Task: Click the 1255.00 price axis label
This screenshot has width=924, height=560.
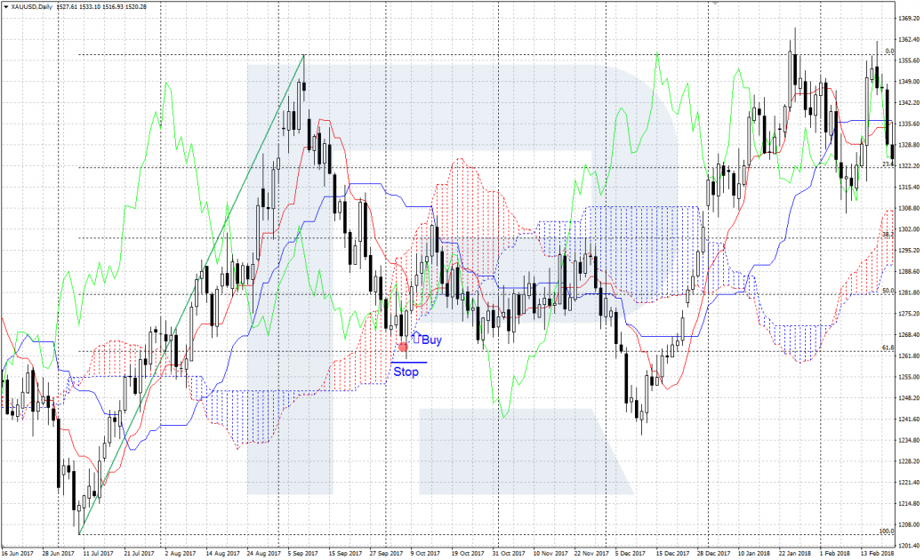Action: point(910,377)
